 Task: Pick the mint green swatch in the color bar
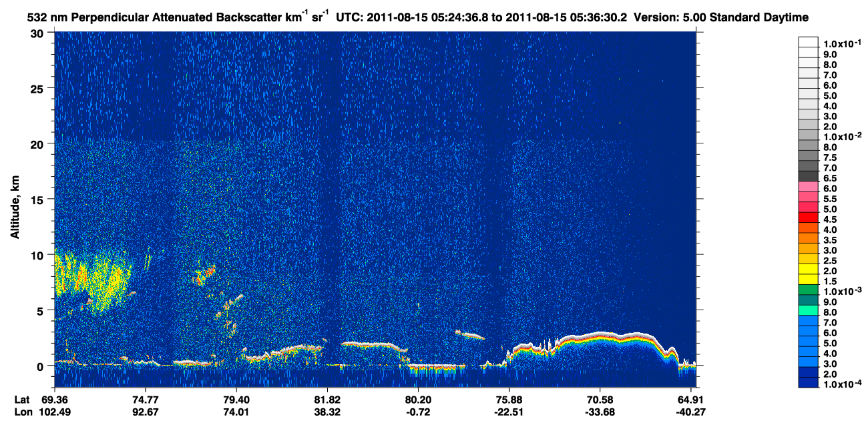[808, 310]
